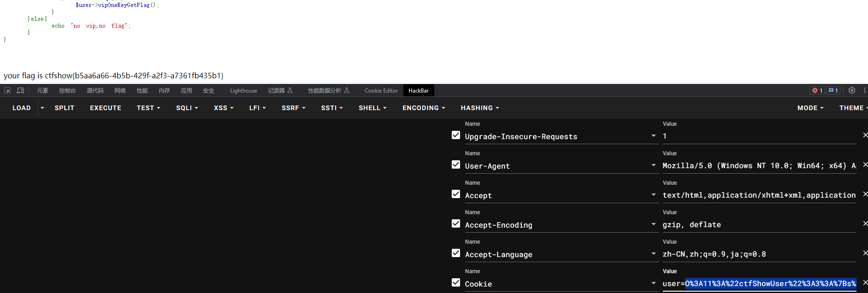868x293 pixels.
Task: Open DevTools settings gear
Action: click(852, 91)
